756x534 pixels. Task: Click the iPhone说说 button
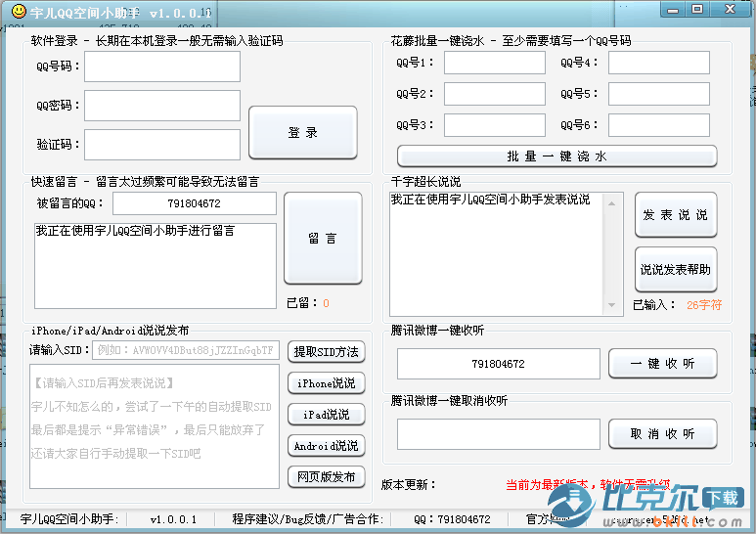(x=327, y=383)
